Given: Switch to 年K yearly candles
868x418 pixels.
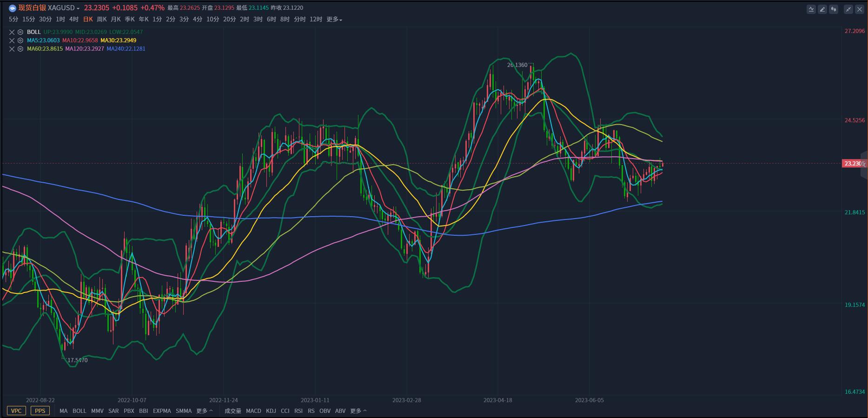Looking at the screenshot, I should tap(144, 20).
